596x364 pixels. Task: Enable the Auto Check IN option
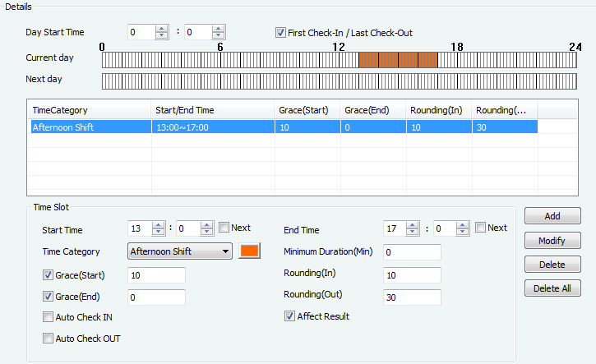(49, 317)
